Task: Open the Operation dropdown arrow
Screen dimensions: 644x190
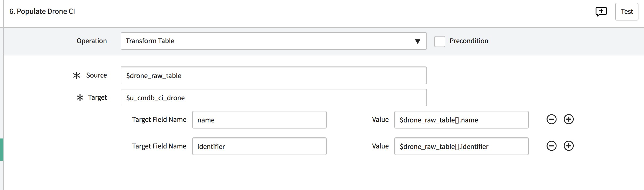Action: pos(418,41)
